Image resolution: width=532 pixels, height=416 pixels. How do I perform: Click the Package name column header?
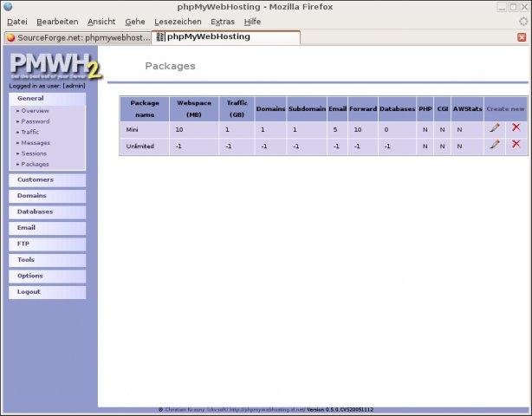145,109
